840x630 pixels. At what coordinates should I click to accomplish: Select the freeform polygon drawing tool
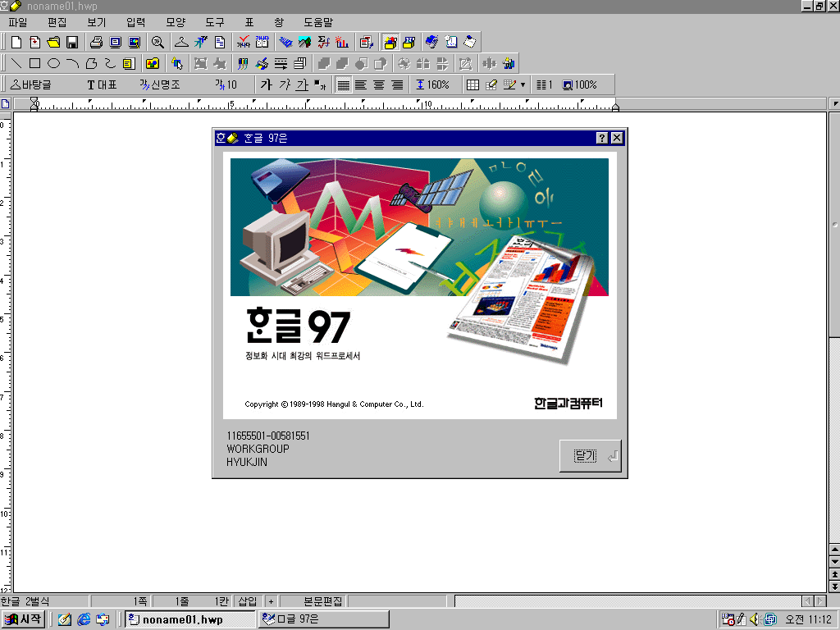point(91,64)
